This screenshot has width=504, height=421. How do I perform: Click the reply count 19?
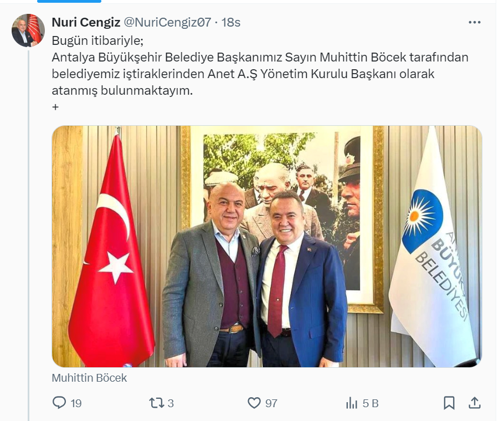click(x=76, y=403)
